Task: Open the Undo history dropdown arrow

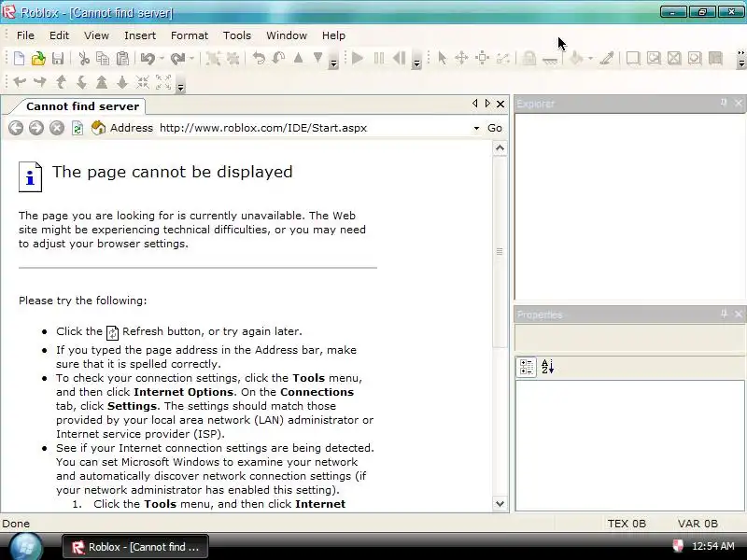Action: pyautogui.click(x=162, y=59)
